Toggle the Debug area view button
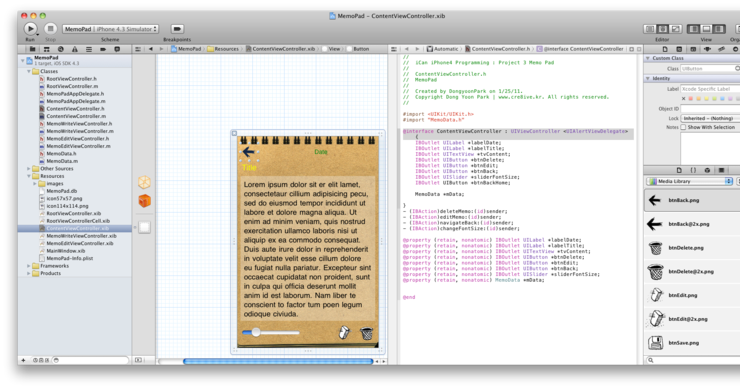740x389 pixels. click(x=706, y=29)
